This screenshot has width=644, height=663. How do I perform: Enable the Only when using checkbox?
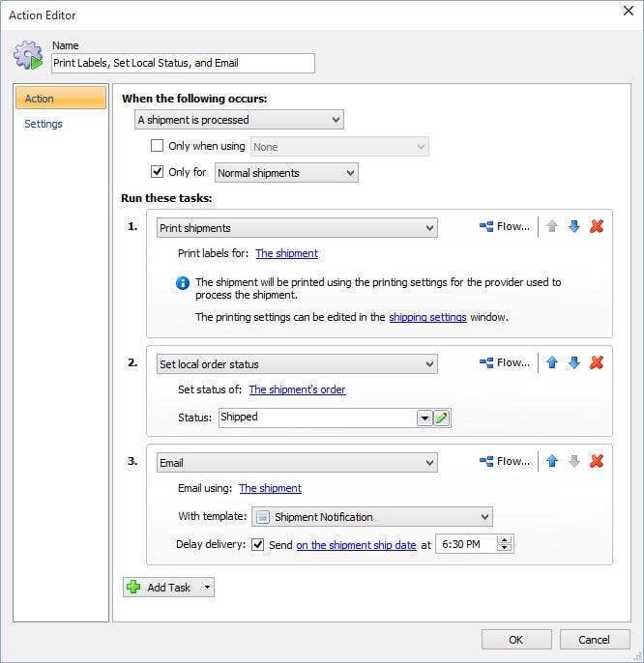point(157,146)
